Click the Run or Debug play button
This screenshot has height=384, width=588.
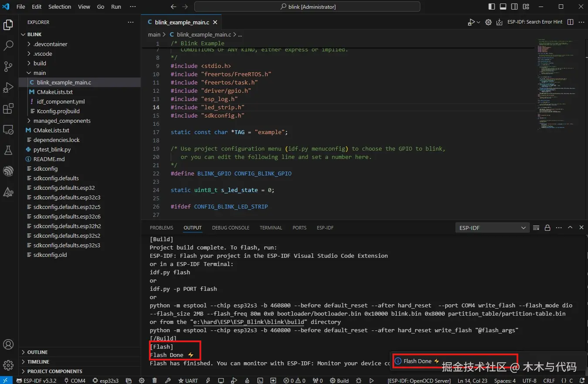pyautogui.click(x=471, y=22)
